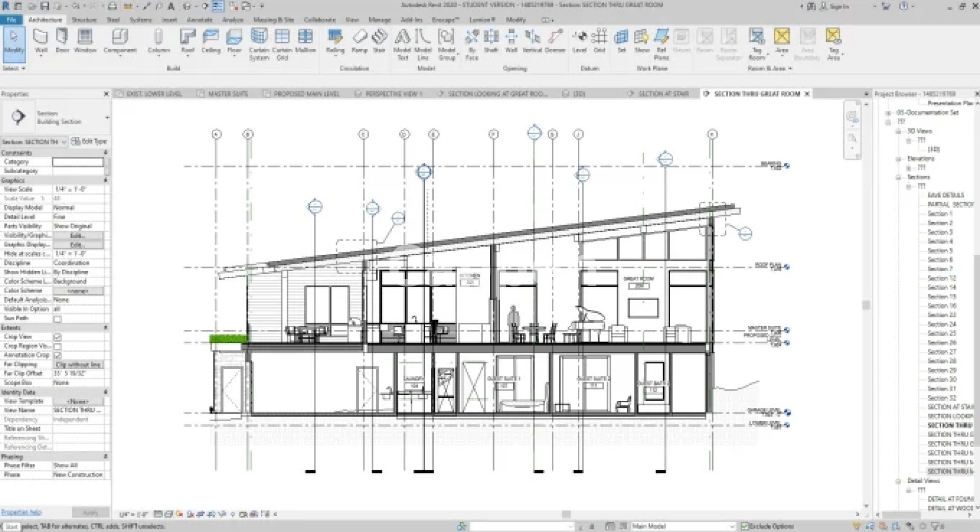Select the Grid datum tool

(599, 41)
